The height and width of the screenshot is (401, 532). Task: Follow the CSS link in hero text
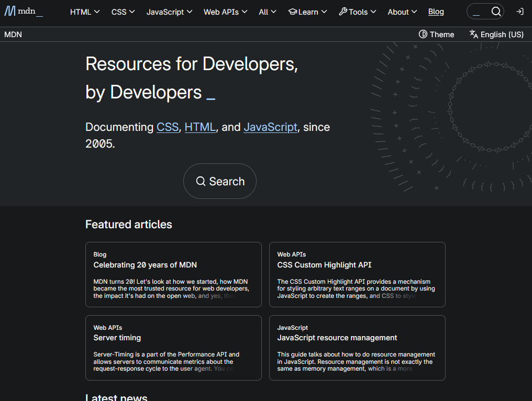click(x=168, y=127)
